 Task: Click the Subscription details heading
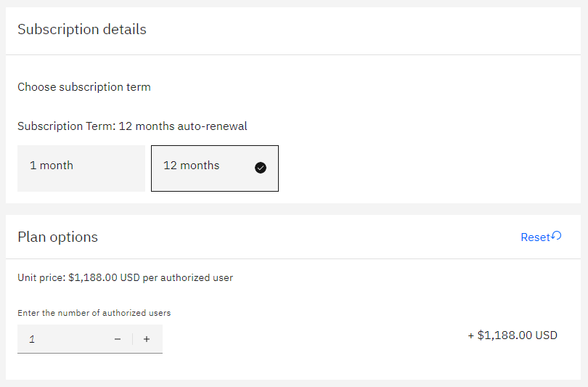click(x=82, y=30)
